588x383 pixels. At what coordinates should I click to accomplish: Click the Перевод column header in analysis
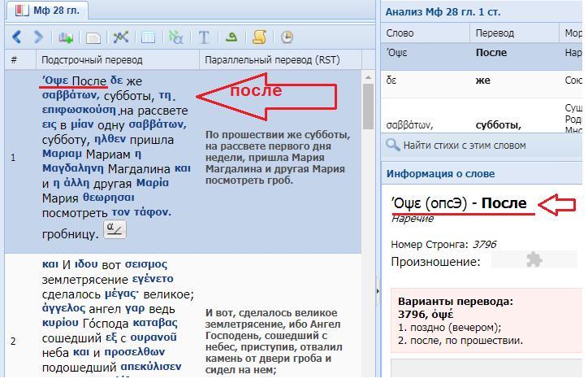click(495, 33)
